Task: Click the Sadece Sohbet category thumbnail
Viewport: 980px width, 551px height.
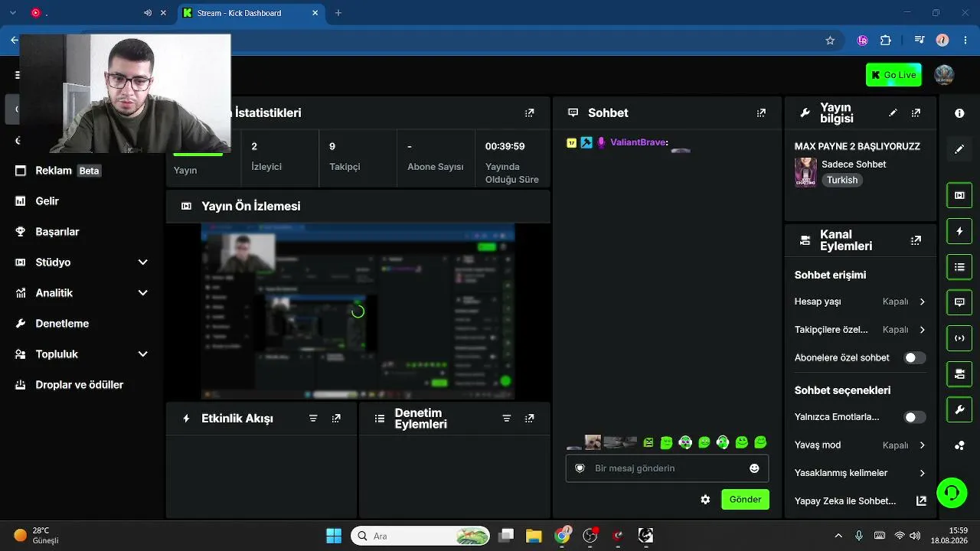Action: [x=805, y=172]
